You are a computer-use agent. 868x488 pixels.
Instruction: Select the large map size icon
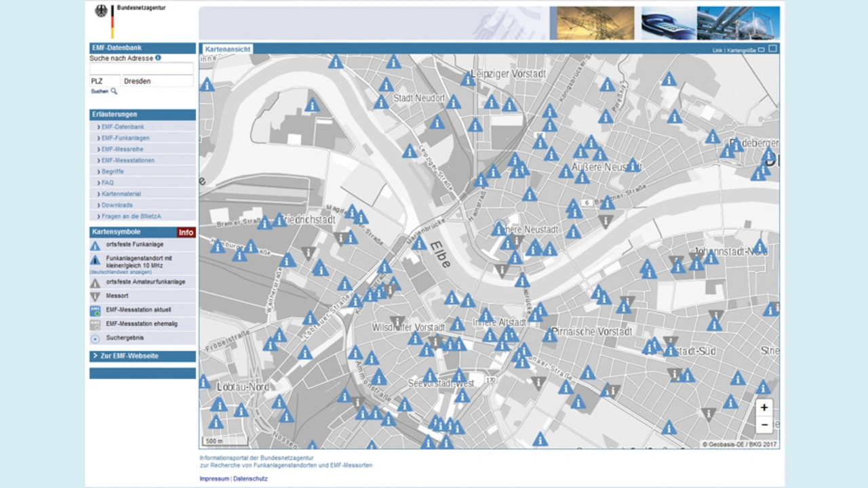click(x=772, y=49)
